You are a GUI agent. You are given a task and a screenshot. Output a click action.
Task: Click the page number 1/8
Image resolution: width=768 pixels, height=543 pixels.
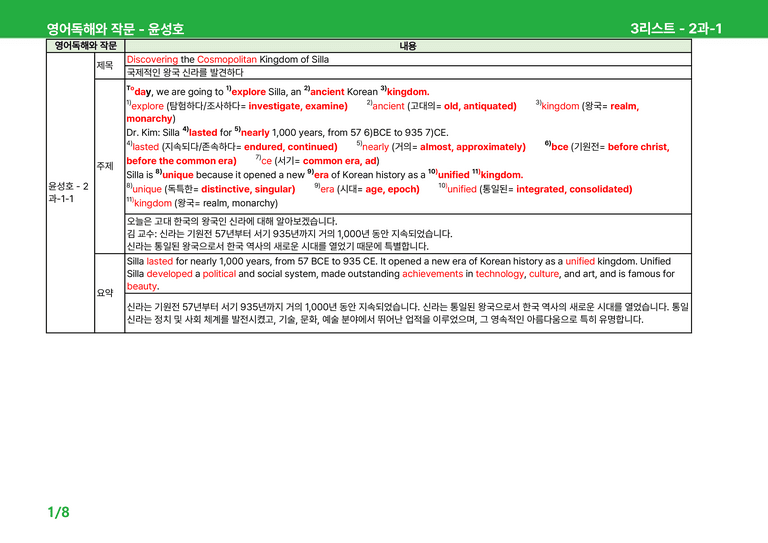(x=58, y=512)
